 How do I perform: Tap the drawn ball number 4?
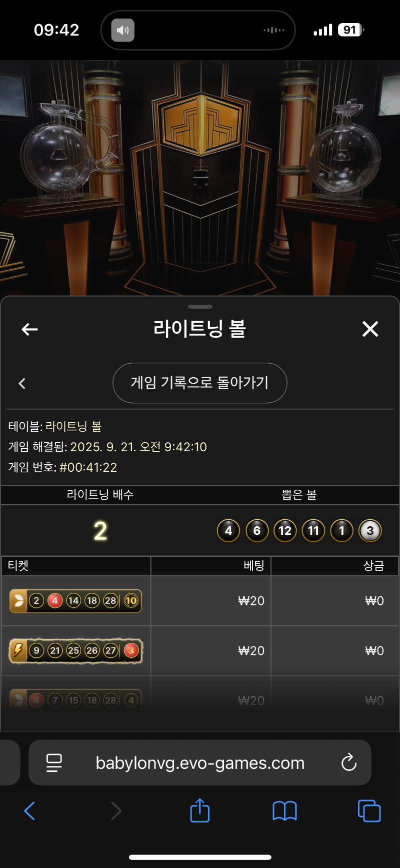[x=228, y=531]
